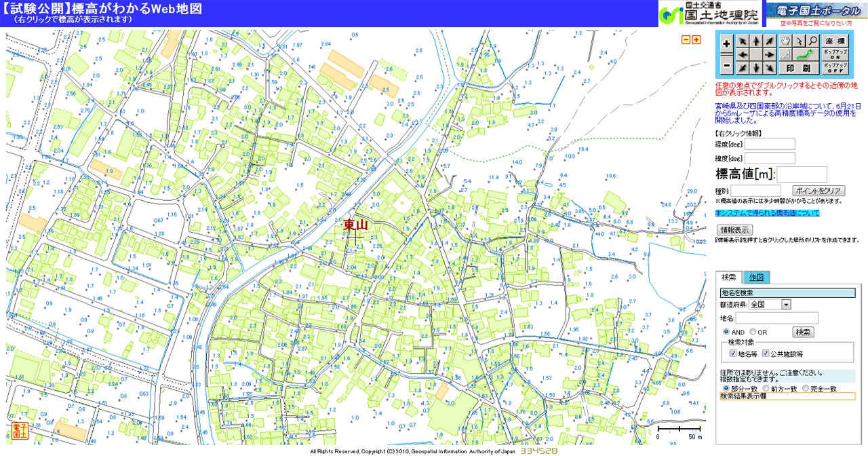Uncheck the 地名等 checkbox

(733, 354)
